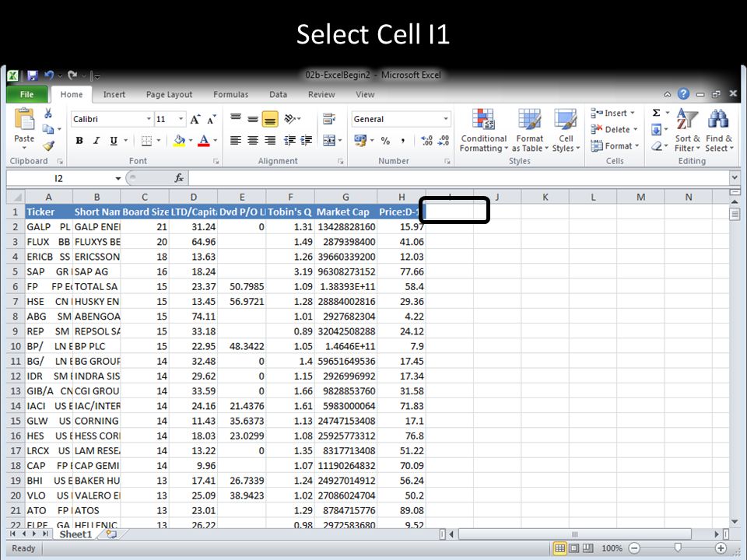Increase font size with Grow Font icon
Screen dimensions: 747x560
pyautogui.click(x=195, y=119)
